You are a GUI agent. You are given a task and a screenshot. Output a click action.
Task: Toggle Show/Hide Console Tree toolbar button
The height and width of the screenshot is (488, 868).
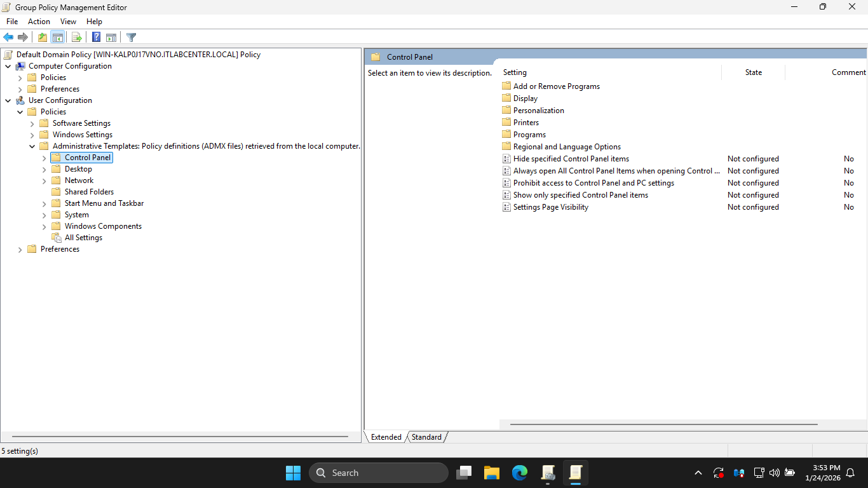58,37
